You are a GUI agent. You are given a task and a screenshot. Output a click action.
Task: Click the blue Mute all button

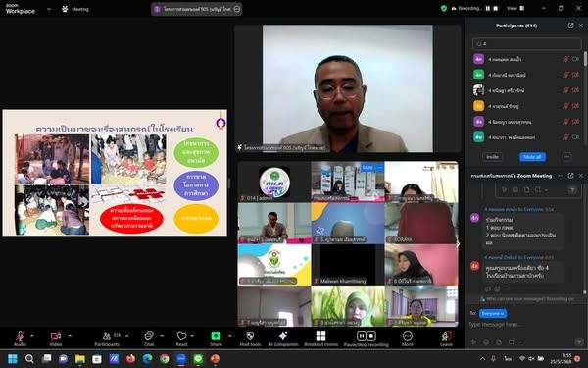point(532,157)
